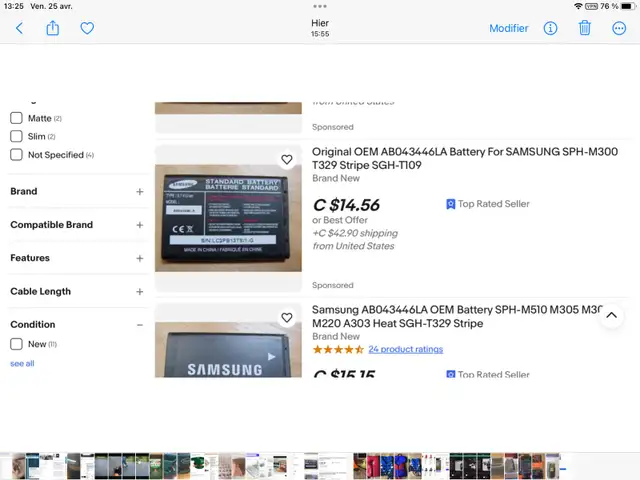The image size is (640, 480).
Task: Click the 13:25 clock in status bar
Action: (x=14, y=6)
